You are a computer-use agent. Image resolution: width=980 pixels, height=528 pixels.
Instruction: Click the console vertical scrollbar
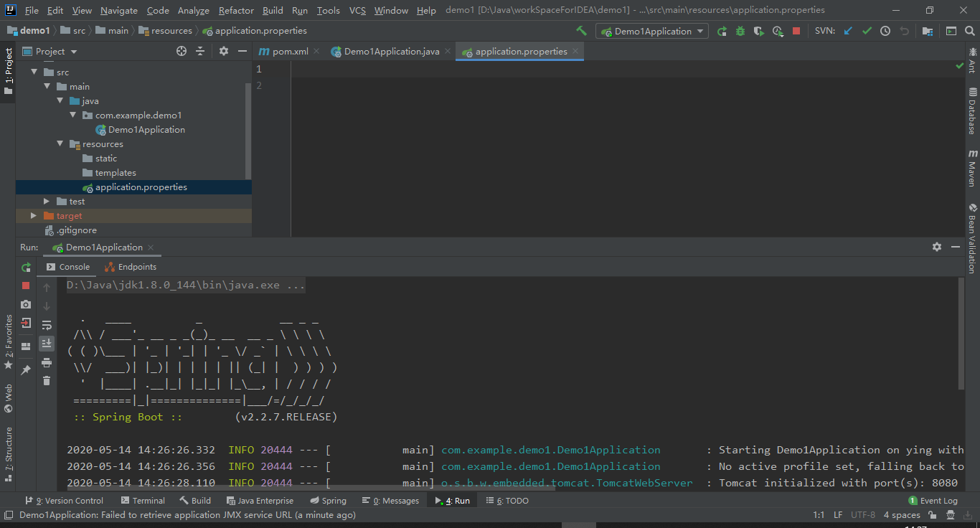pyautogui.click(x=961, y=334)
